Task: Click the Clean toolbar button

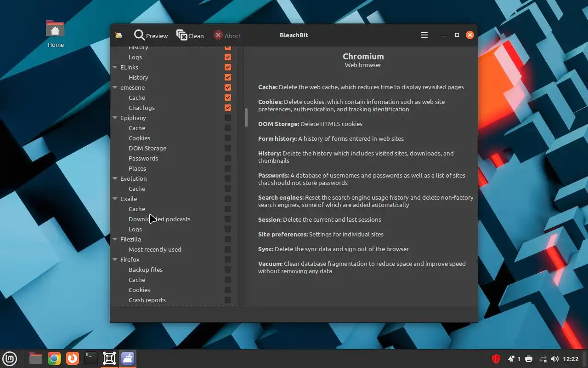Action: pos(190,35)
